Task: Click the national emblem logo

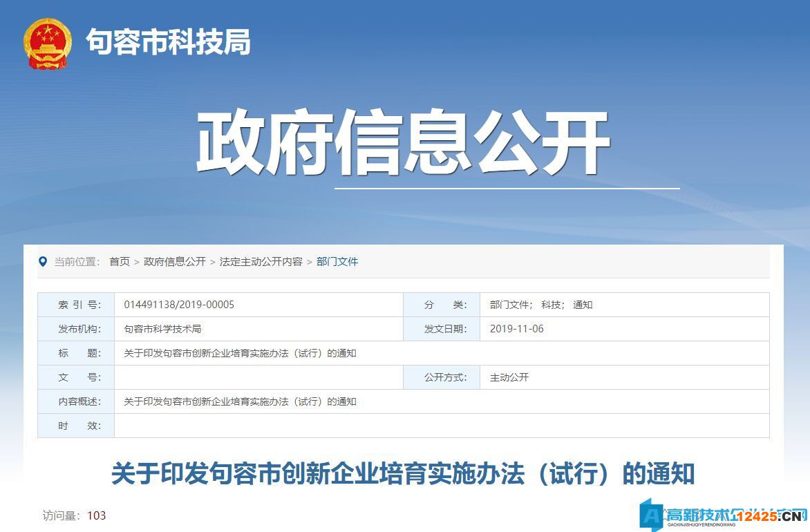Action: (47, 44)
